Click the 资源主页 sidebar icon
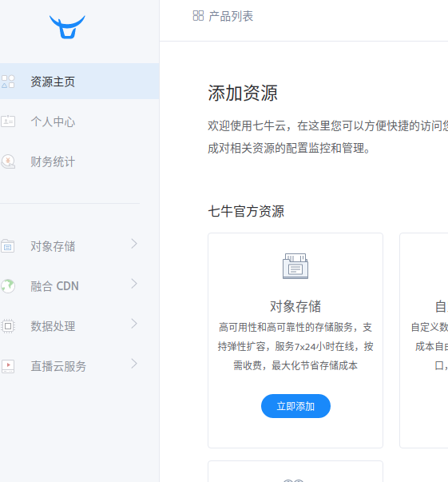 (x=8, y=82)
